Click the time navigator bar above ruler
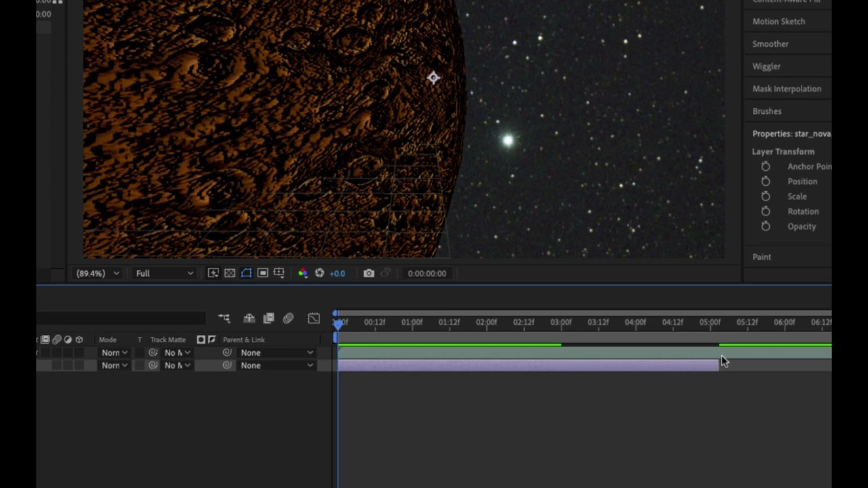The width and height of the screenshot is (868, 488). 585,313
